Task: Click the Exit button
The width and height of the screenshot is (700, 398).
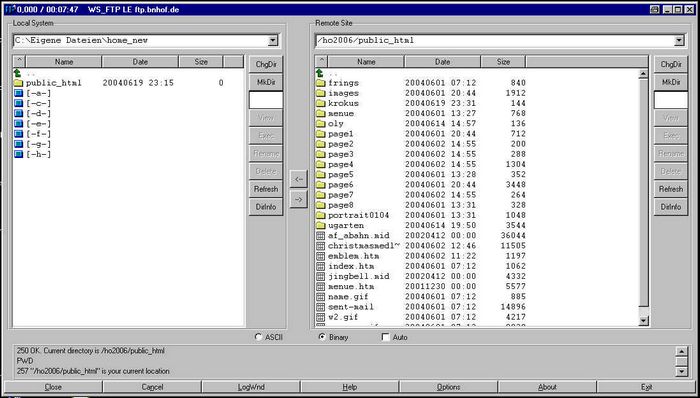Action: tap(646, 387)
